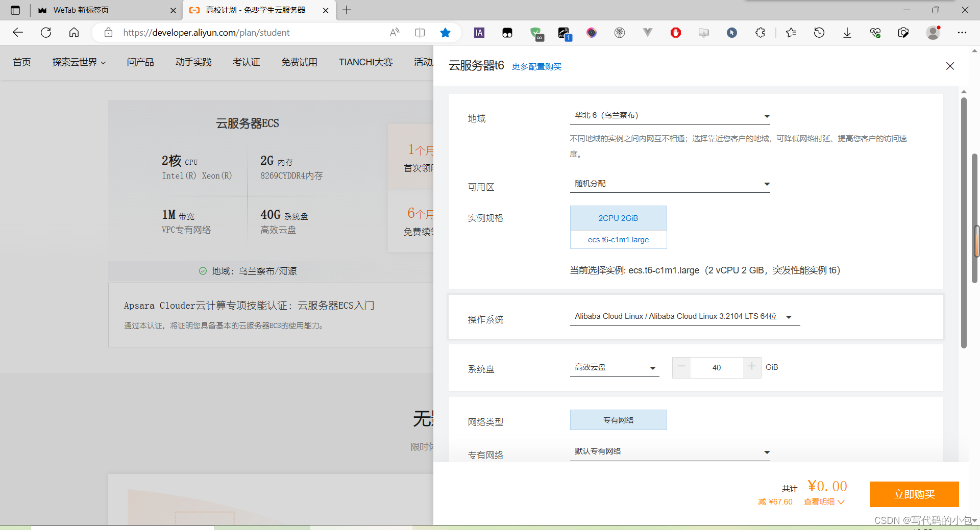Click the 减 ¥67.60 discount text
980x530 pixels.
tap(775, 502)
